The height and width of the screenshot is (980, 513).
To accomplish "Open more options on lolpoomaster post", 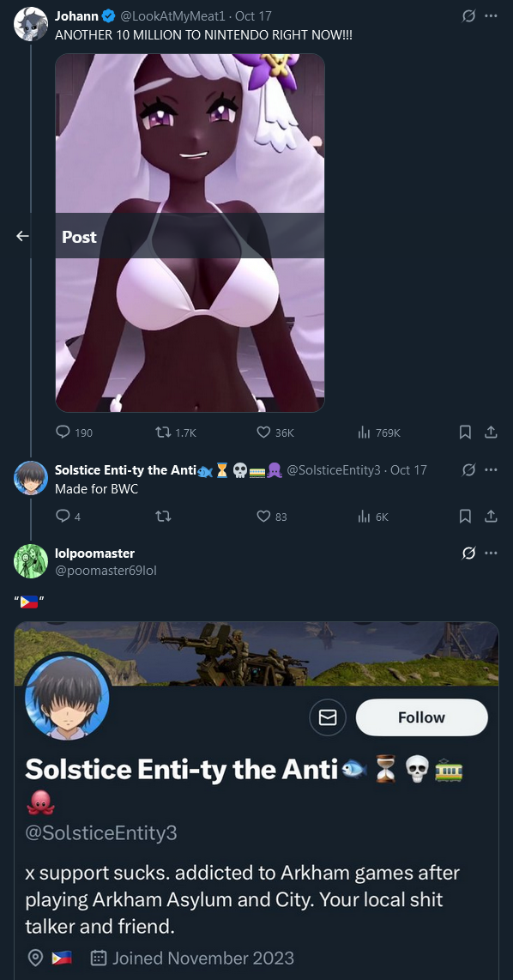I will coord(492,554).
